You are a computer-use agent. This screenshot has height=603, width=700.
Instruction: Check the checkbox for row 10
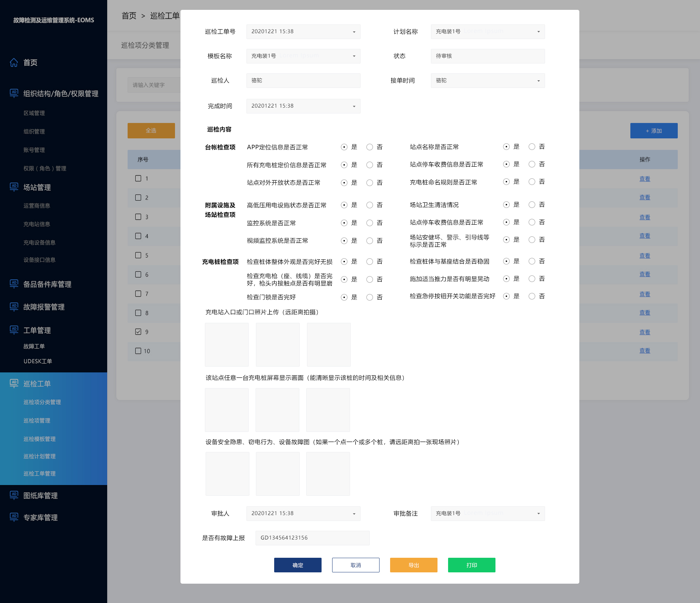pyautogui.click(x=138, y=351)
